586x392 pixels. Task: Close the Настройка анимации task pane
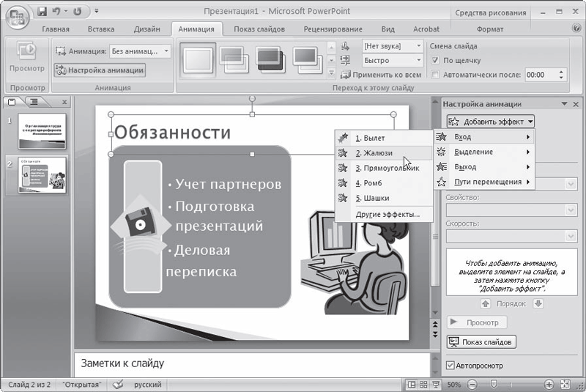[576, 104]
